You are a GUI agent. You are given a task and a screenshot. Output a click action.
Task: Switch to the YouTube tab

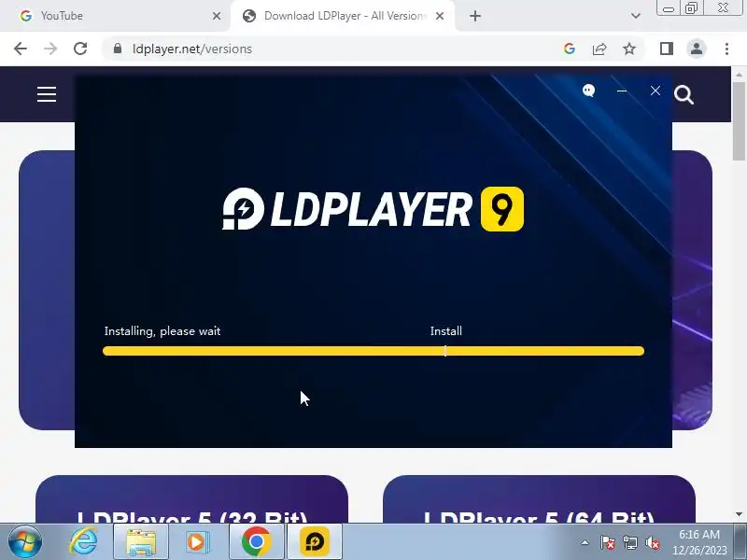pos(115,16)
